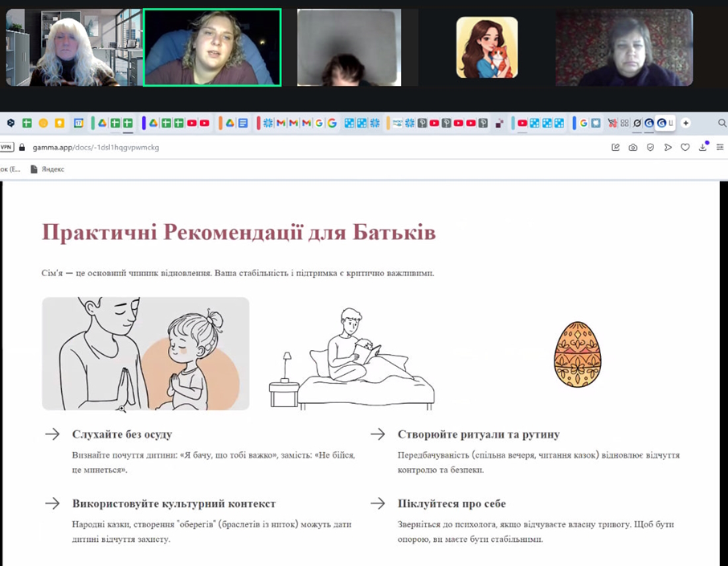
Task: Click the 'Слухайте без осуду' heading
Action: click(x=122, y=434)
